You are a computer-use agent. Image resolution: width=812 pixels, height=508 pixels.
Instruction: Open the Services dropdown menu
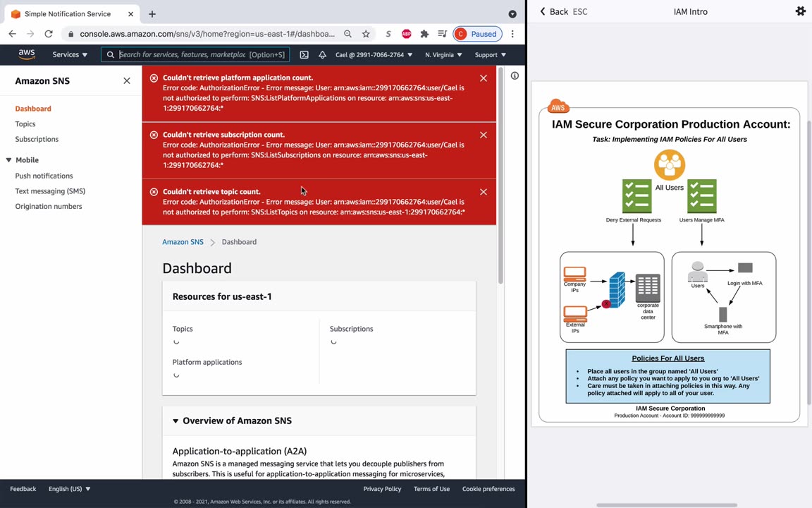(x=70, y=54)
